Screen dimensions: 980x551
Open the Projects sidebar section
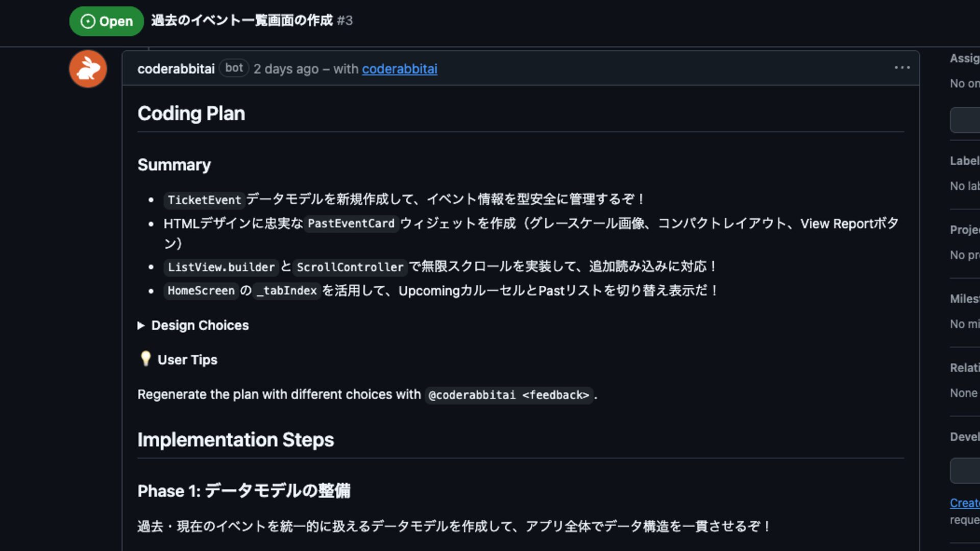click(x=964, y=230)
